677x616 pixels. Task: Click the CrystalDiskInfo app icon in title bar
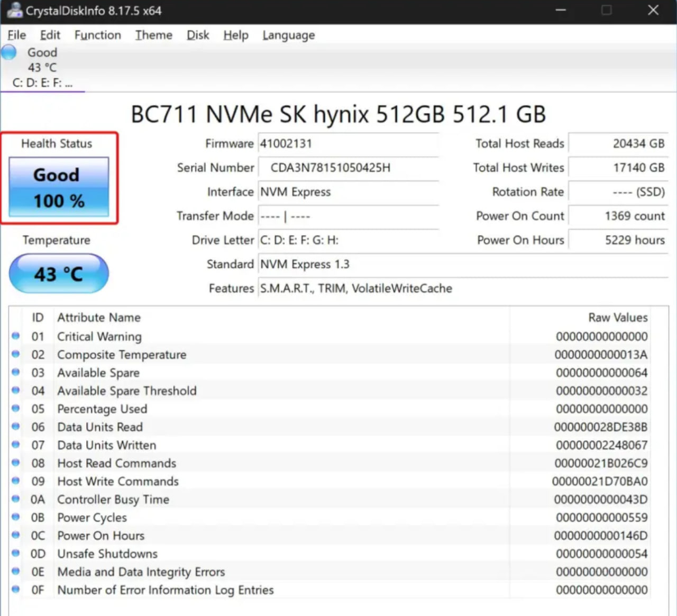(14, 11)
